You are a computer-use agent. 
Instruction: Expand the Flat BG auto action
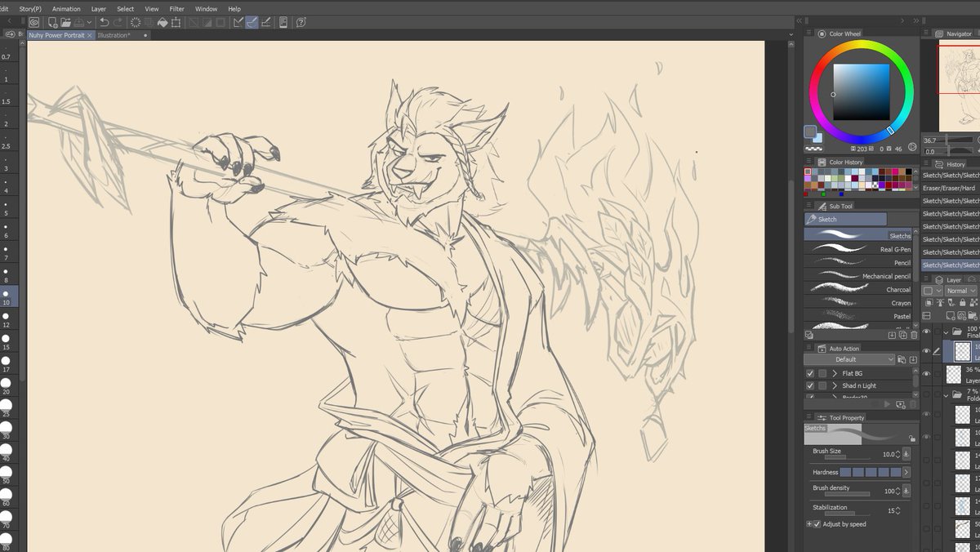pos(835,373)
